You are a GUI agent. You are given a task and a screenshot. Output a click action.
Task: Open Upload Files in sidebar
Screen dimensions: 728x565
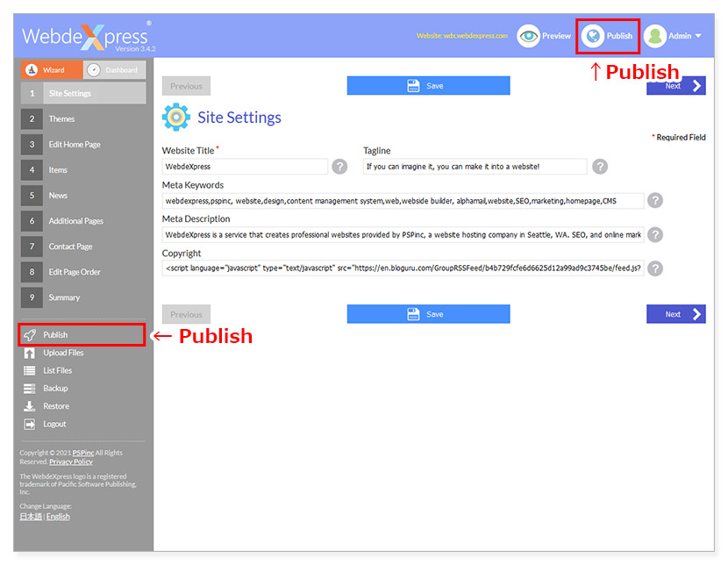[x=64, y=353]
